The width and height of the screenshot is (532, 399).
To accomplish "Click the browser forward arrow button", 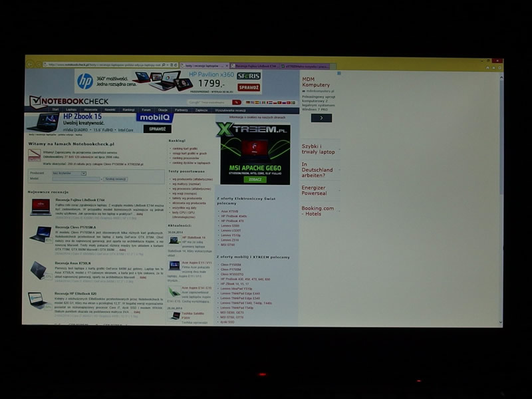I will tap(39, 65).
